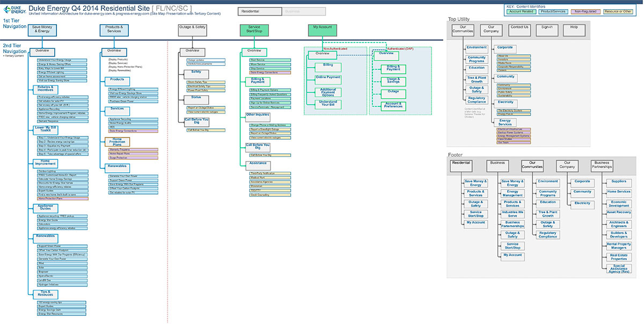Click Sign-in in Top Utility
The height and width of the screenshot is (324, 644).
click(547, 30)
